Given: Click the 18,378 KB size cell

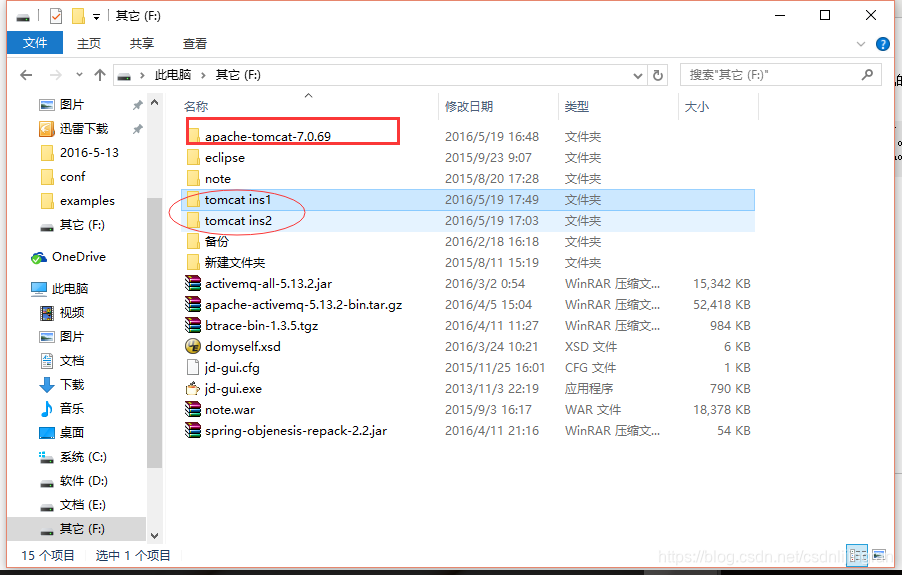Looking at the screenshot, I should [x=721, y=410].
